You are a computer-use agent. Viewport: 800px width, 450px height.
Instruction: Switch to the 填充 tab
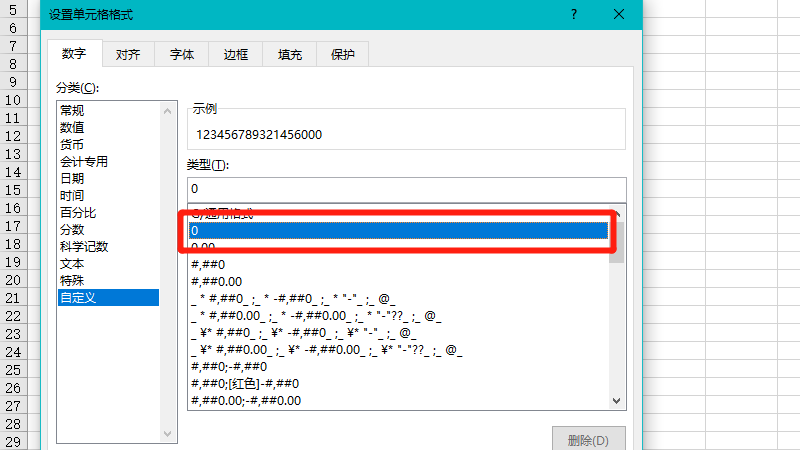289,55
